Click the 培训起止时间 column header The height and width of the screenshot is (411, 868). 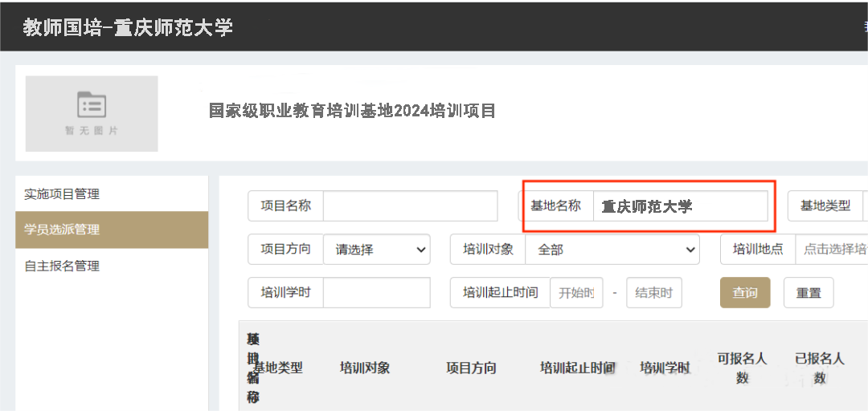click(x=577, y=368)
